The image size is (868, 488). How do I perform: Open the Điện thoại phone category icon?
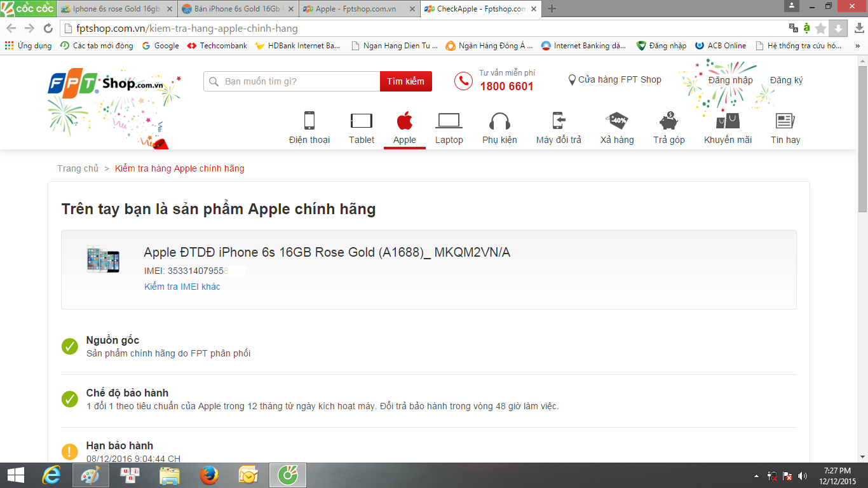point(309,121)
